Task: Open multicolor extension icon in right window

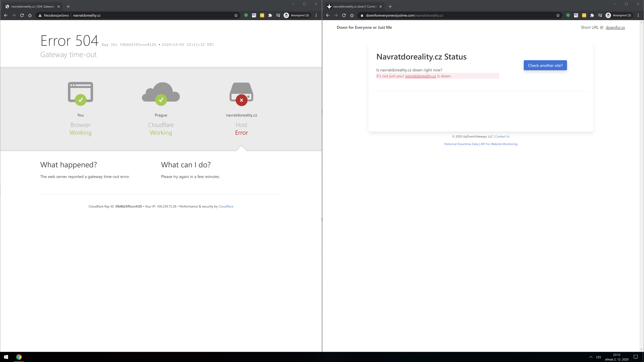Action: 576,15
